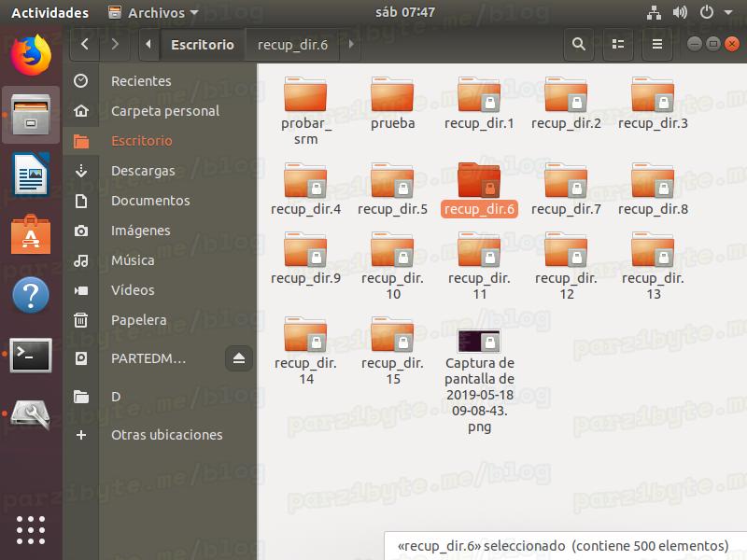Image resolution: width=747 pixels, height=560 pixels.
Task: Eject the PARTEDM… volume
Action: point(239,358)
